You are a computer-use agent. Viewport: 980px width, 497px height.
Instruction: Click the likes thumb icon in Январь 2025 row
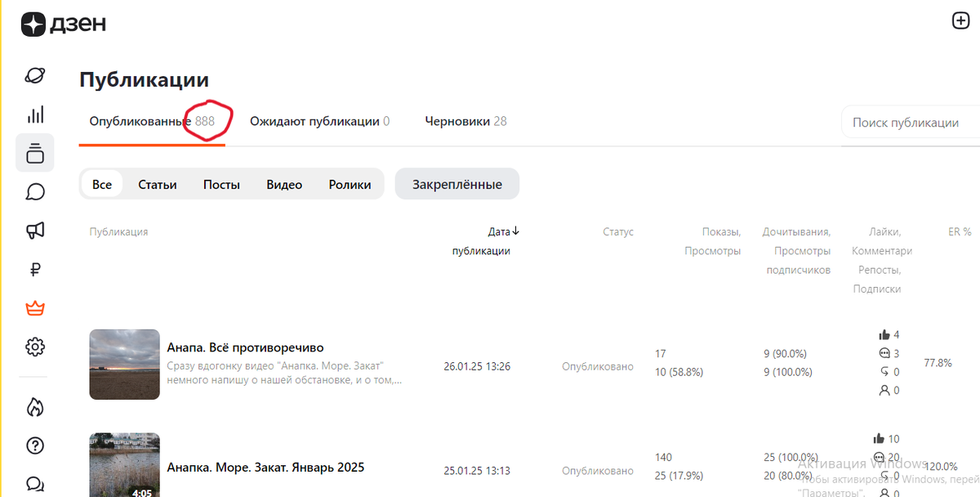(879, 439)
